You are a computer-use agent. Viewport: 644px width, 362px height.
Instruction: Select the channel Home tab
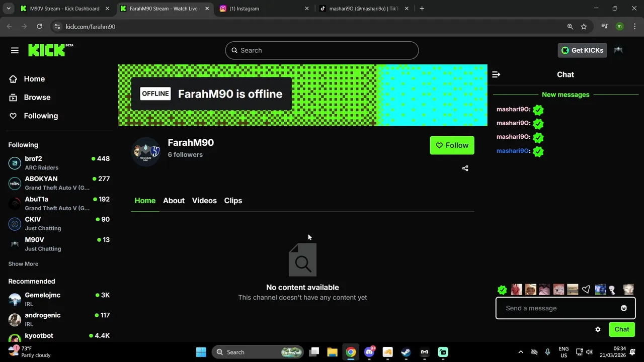[x=145, y=201]
